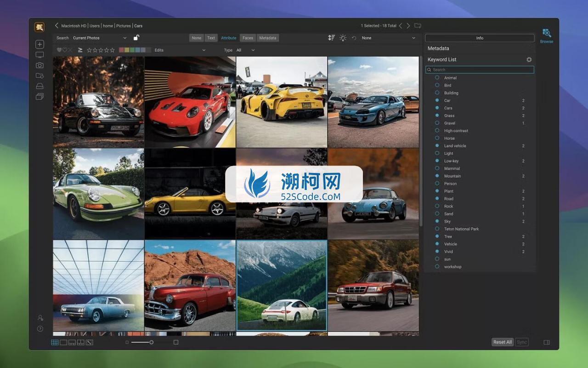Click the keyword Search input field
This screenshot has width=588, height=368.
point(480,69)
